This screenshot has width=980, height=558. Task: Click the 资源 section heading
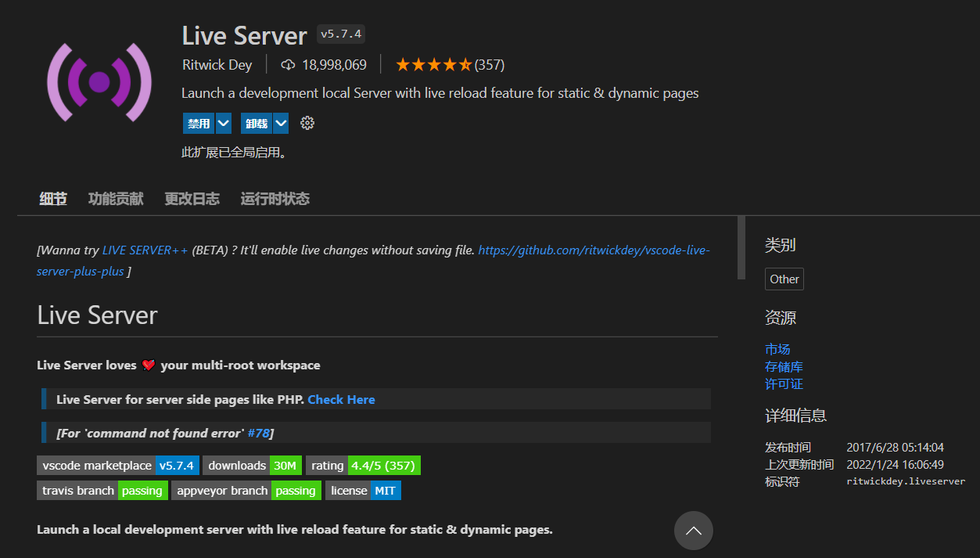point(780,318)
